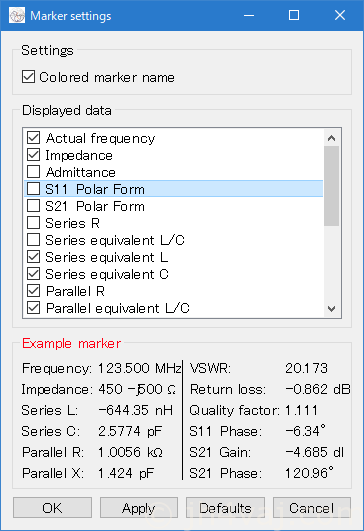The image size is (364, 531).
Task: Click the displayed data scrollbar thumb
Action: pyautogui.click(x=331, y=186)
